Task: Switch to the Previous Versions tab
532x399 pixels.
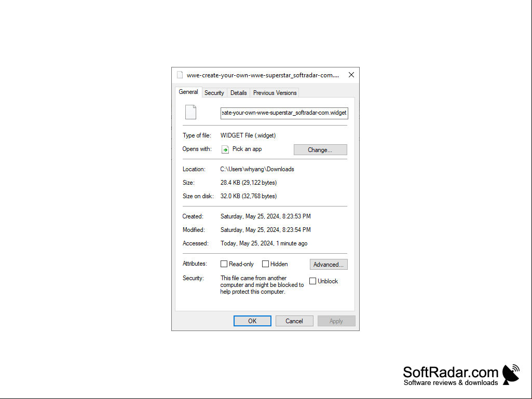Action: click(275, 93)
